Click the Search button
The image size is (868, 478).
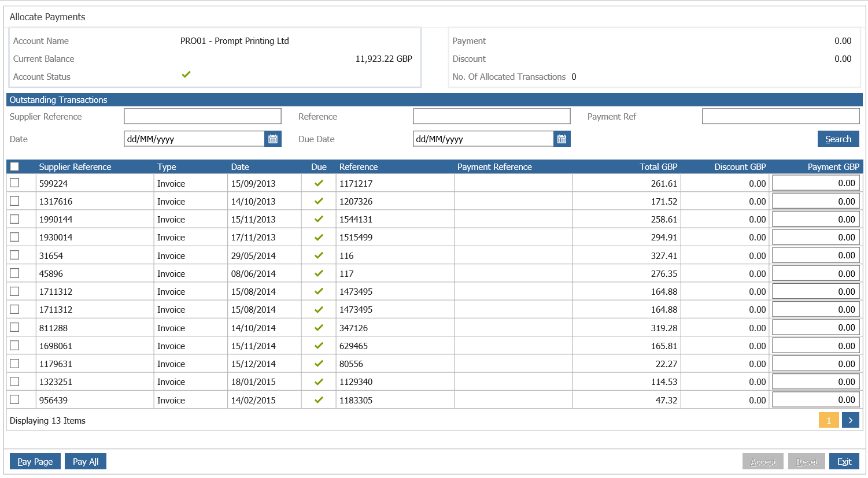click(839, 139)
